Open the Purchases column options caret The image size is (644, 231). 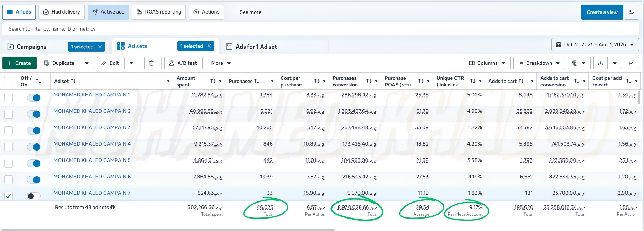tap(272, 81)
